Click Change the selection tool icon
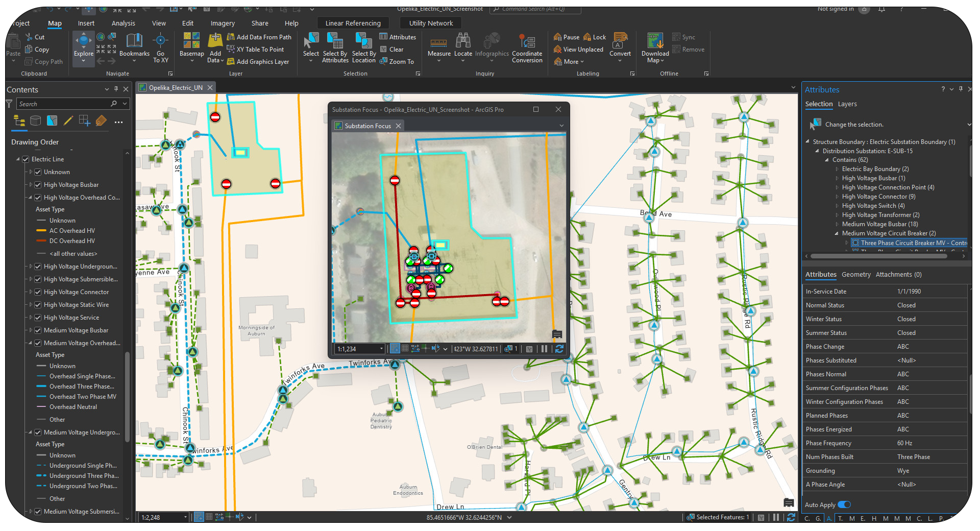 [x=815, y=124]
